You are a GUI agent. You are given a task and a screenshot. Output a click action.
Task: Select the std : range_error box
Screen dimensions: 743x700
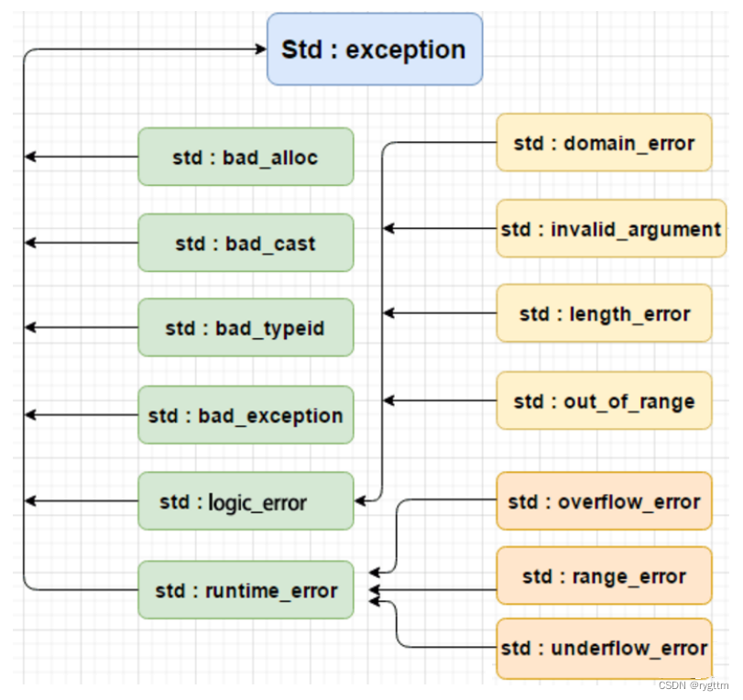click(604, 575)
